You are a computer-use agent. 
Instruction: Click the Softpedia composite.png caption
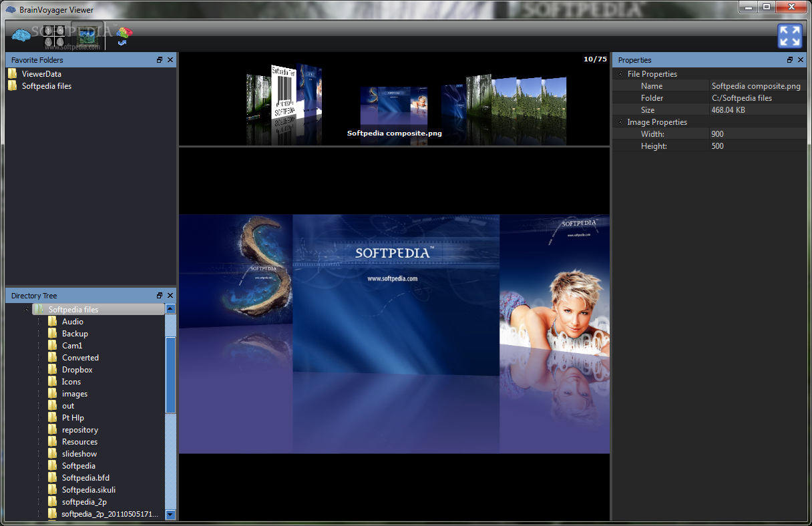tap(394, 133)
